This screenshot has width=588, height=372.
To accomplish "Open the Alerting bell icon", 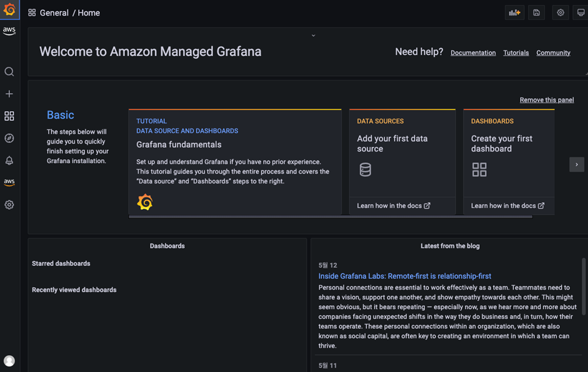I will click(x=9, y=160).
